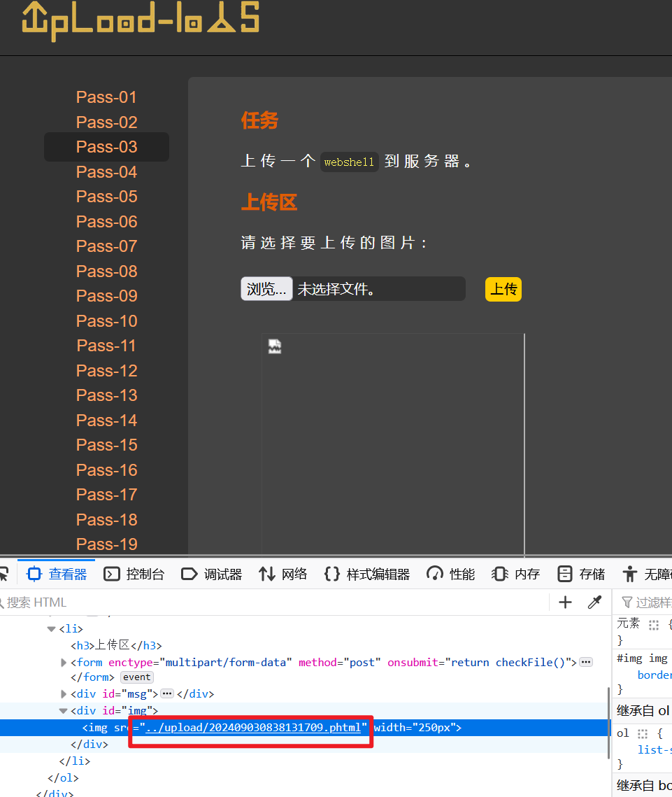672x797 pixels.
Task: Click the event badge after form
Action: tap(136, 677)
